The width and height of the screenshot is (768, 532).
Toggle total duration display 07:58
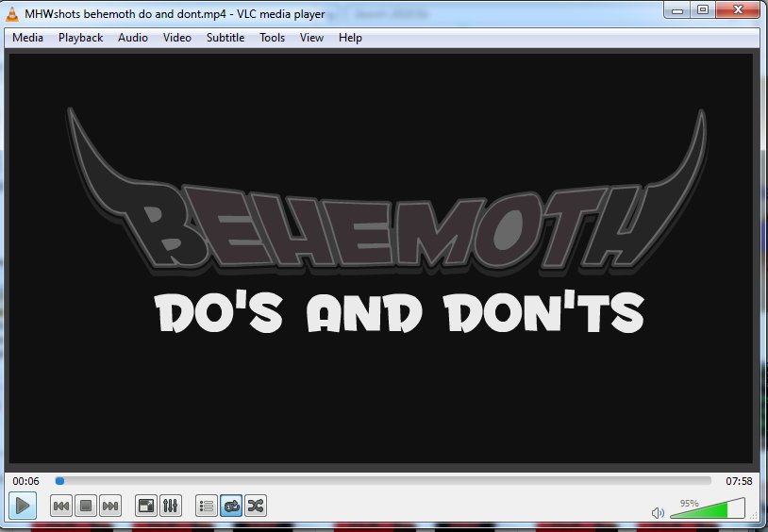[739, 481]
